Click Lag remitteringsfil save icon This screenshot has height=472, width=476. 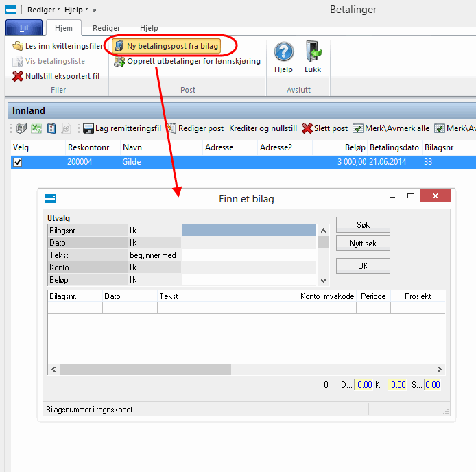pyautogui.click(x=89, y=128)
